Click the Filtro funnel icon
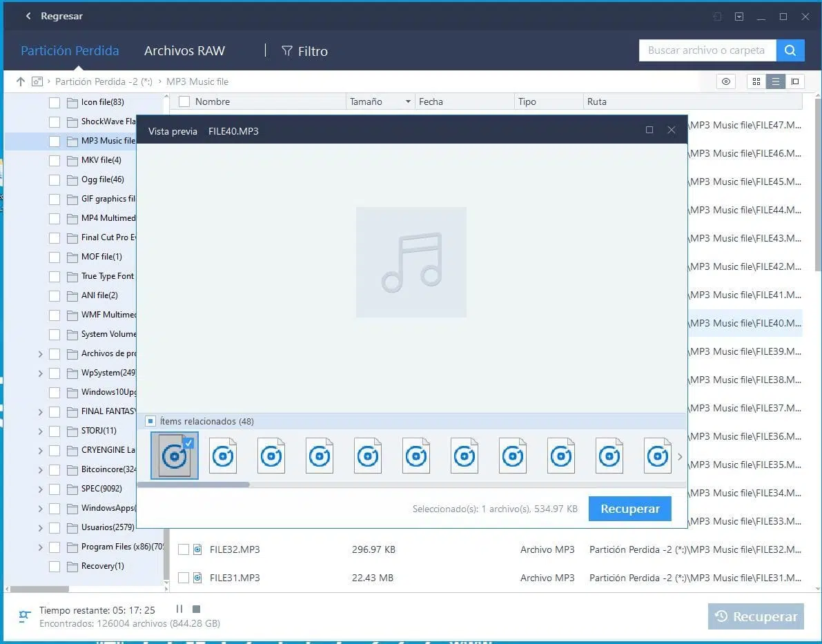This screenshot has height=644, width=822. (x=286, y=51)
